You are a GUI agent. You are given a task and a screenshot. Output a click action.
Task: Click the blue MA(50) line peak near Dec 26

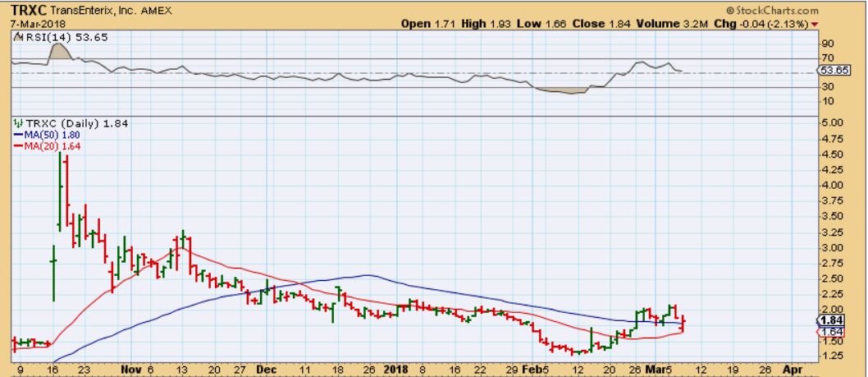pos(368,275)
